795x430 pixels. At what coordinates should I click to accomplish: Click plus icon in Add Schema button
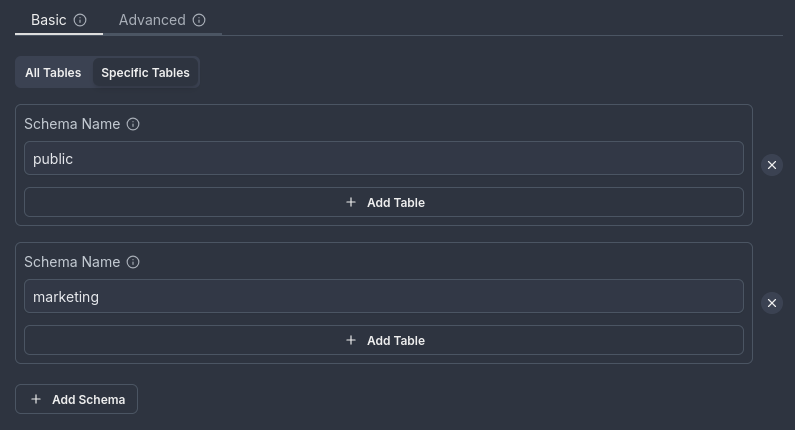point(36,399)
